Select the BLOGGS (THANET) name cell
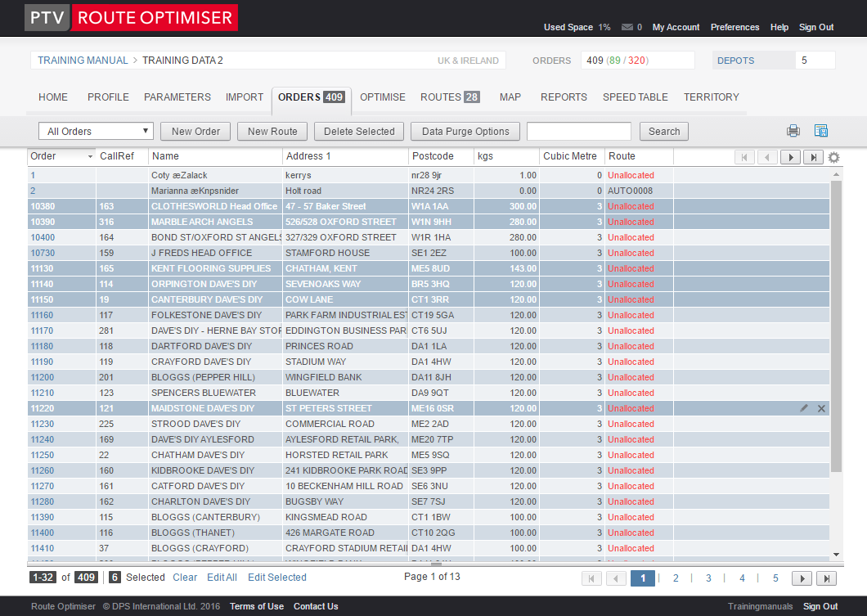The height and width of the screenshot is (616, 867). 216,533
